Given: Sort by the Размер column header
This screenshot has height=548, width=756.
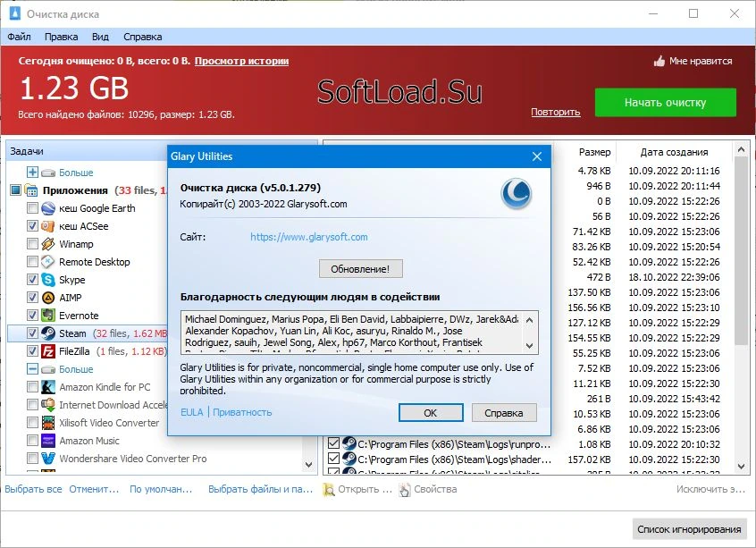Looking at the screenshot, I should [x=594, y=153].
